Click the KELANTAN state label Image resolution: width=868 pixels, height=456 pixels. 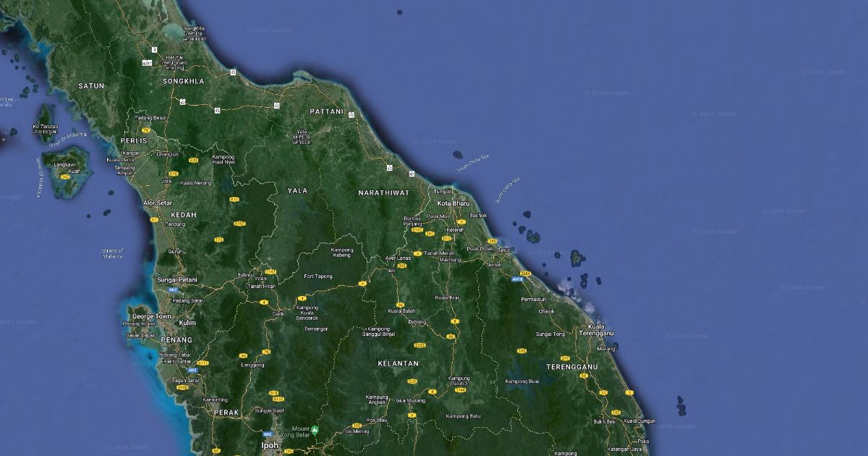[x=399, y=363]
